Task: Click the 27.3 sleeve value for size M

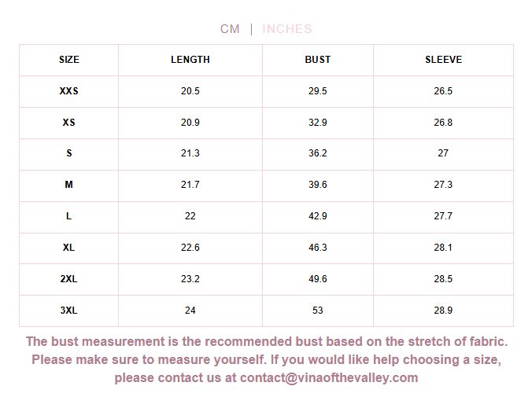Action: click(443, 185)
